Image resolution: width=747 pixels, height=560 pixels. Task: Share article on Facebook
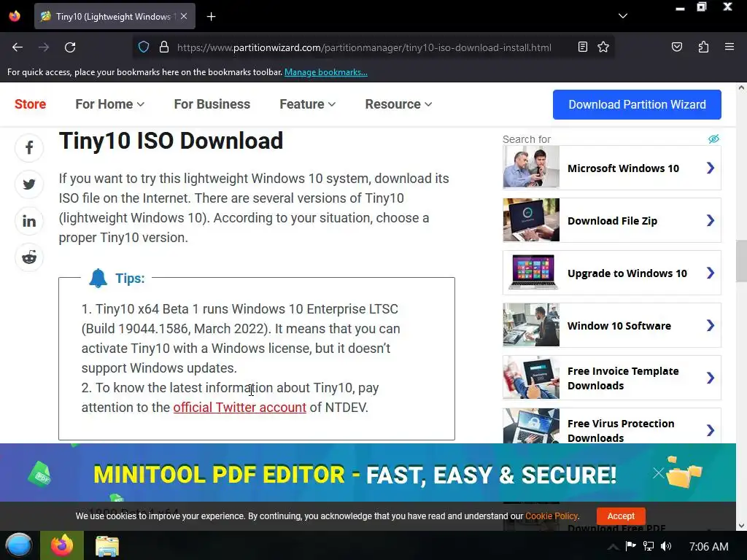pos(29,147)
